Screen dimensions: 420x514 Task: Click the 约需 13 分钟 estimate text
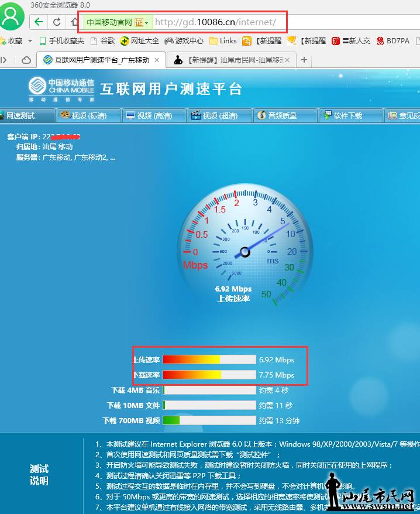coord(279,420)
